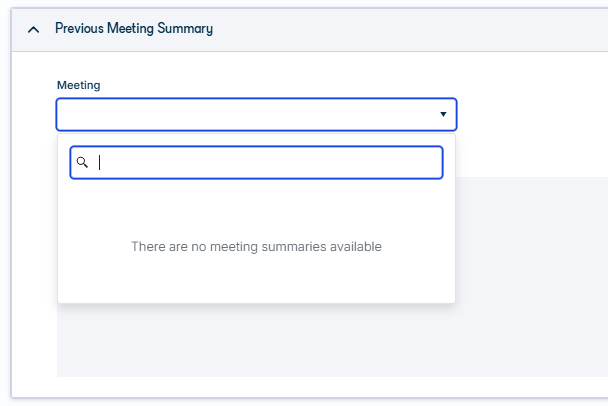Click the no meeting summaries available message
Screen dimensions: 608x406
click(x=256, y=247)
